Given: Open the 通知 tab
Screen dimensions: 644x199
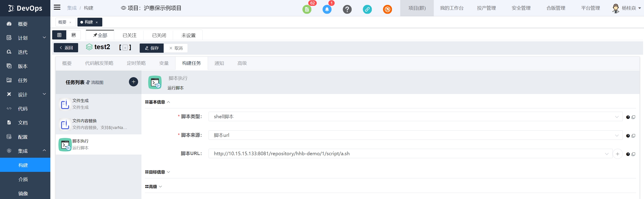Looking at the screenshot, I should [219, 63].
